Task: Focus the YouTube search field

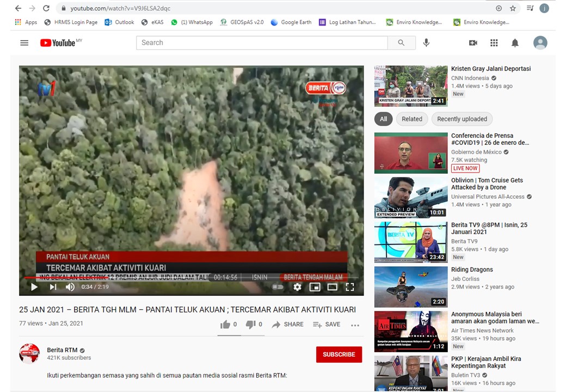Action: click(262, 42)
